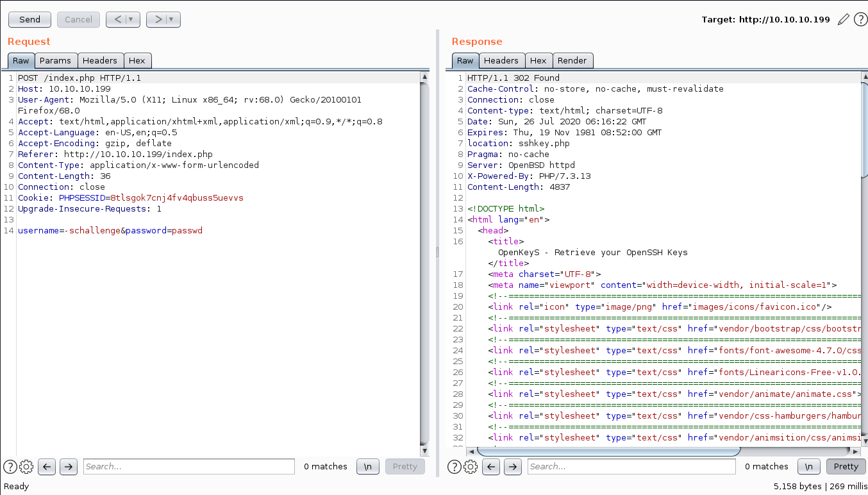Open response search settings gear

click(471, 466)
